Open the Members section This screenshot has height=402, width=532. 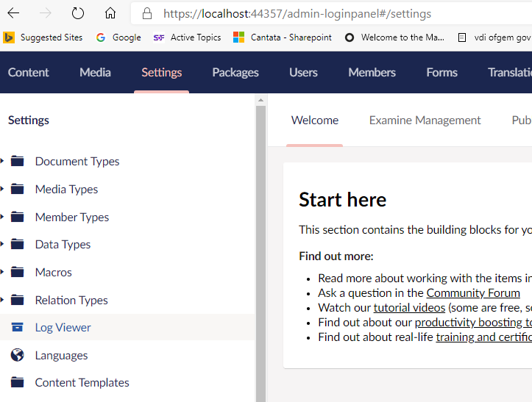[x=372, y=72]
